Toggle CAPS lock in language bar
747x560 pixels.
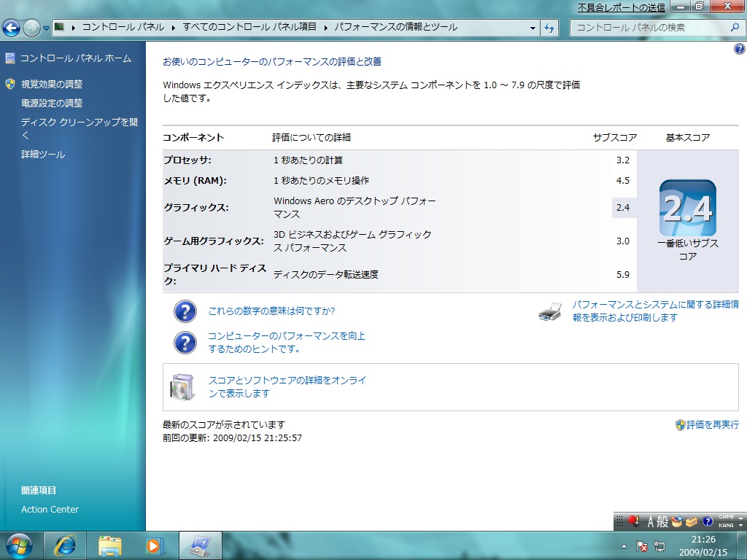(726, 517)
